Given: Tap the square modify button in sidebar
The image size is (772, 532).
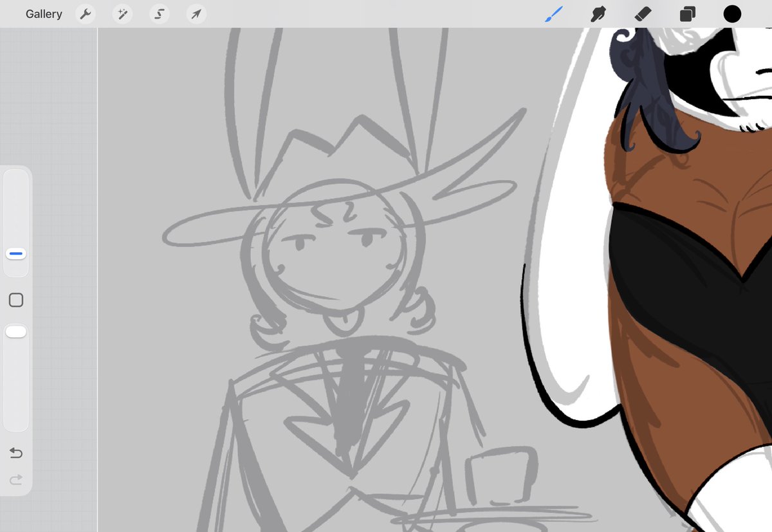Looking at the screenshot, I should pyautogui.click(x=16, y=300).
